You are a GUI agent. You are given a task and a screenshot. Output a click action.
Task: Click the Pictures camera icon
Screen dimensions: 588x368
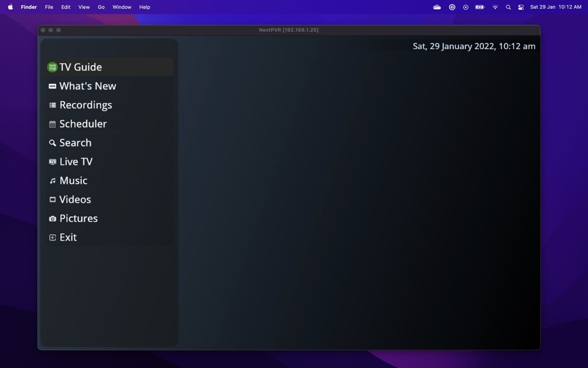tap(53, 219)
